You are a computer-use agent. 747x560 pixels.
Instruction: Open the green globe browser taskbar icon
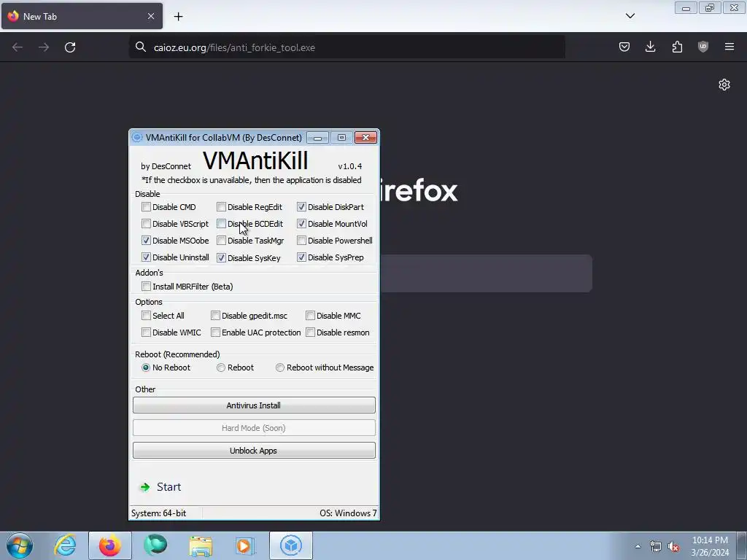(155, 545)
